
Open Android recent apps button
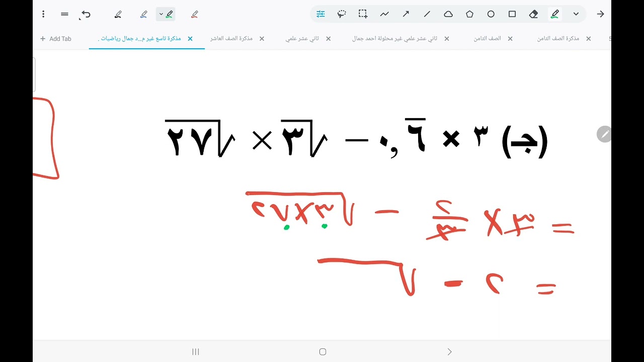(196, 352)
